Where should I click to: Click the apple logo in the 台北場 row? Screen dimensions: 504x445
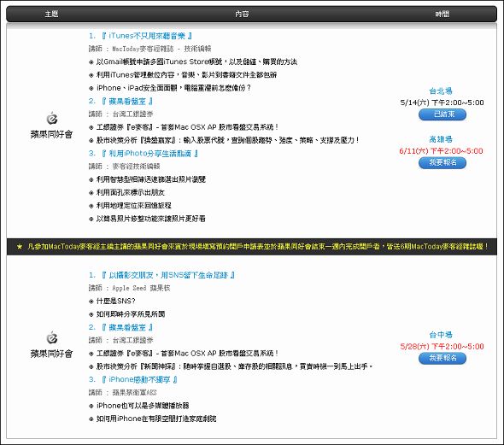click(52, 118)
